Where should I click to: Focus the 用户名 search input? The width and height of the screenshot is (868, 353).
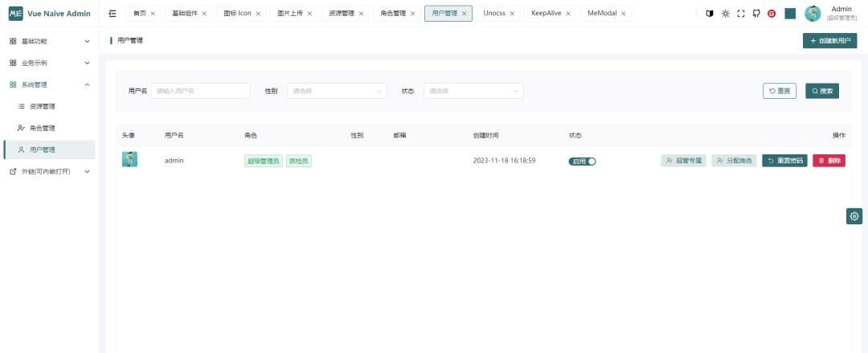click(x=200, y=91)
